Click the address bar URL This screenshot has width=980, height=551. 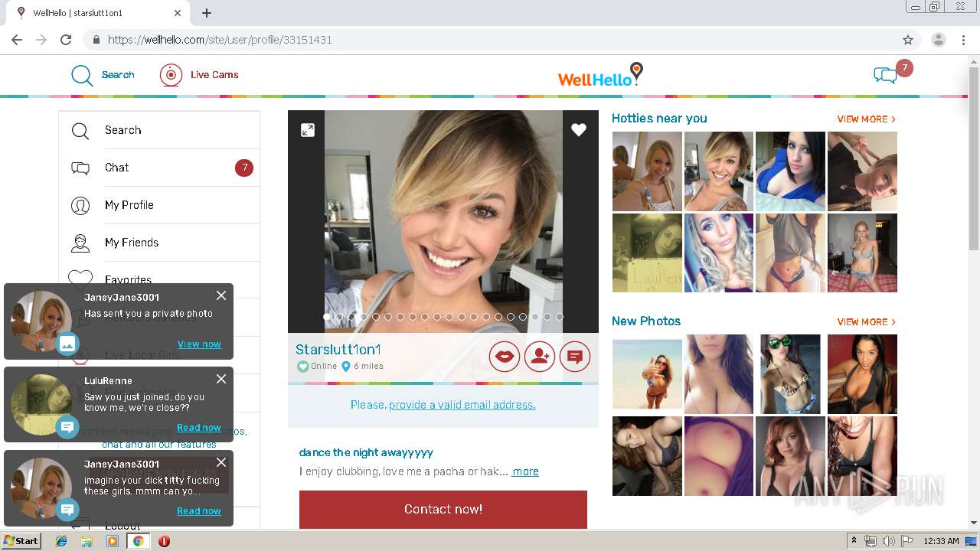pos(220,40)
